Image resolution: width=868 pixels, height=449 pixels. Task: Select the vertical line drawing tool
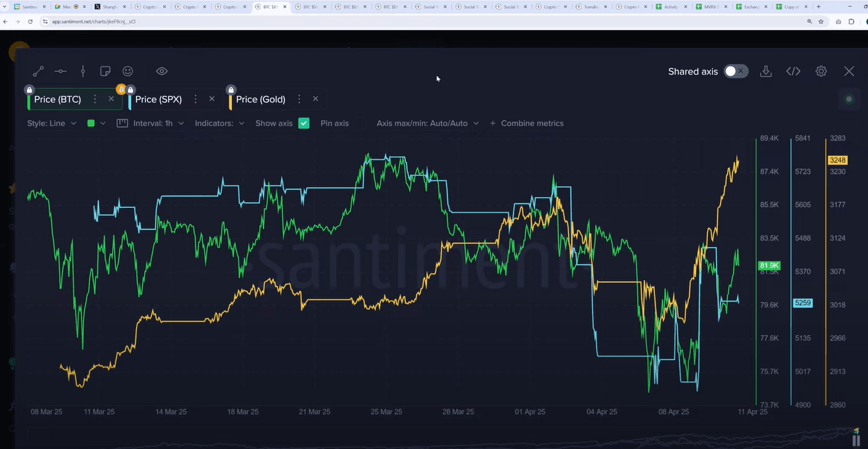[83, 72]
